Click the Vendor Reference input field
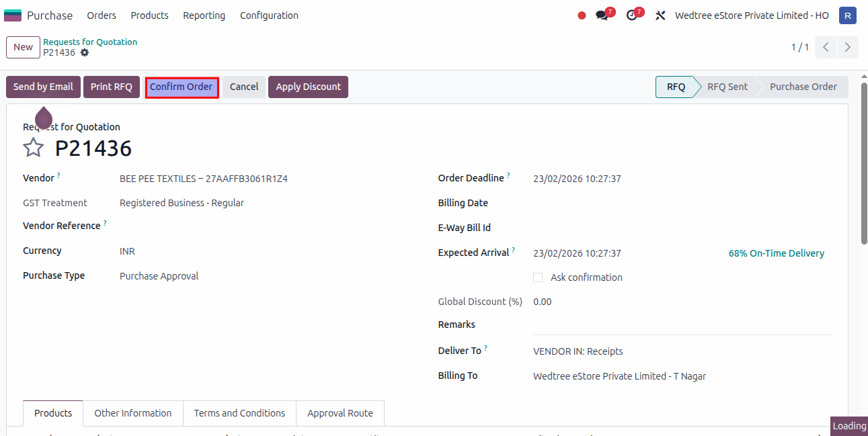 point(269,226)
